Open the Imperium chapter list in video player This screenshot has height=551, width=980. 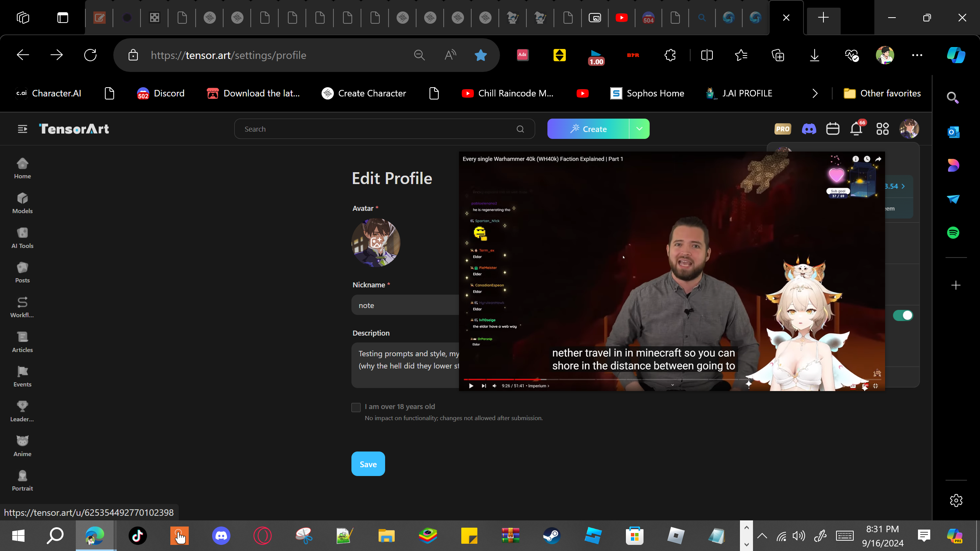point(539,386)
